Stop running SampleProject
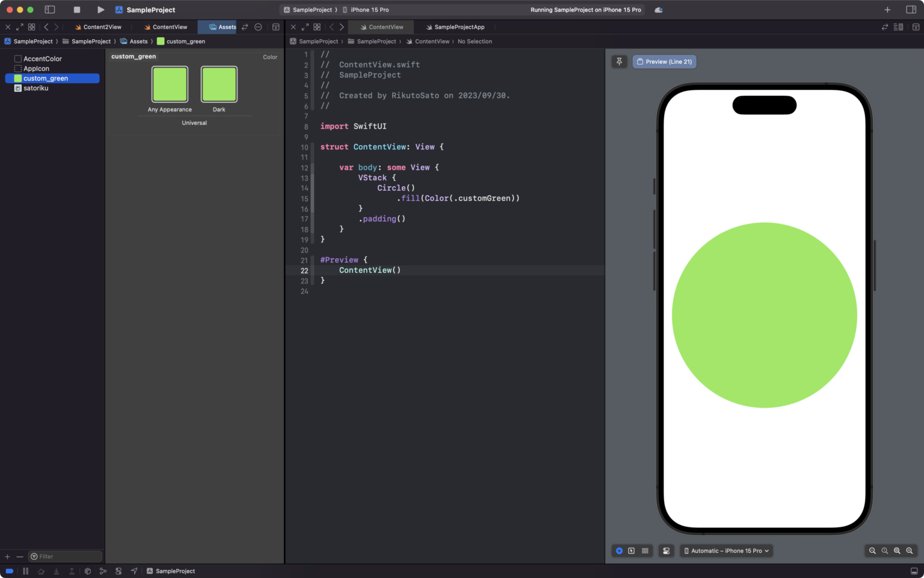 (78, 10)
